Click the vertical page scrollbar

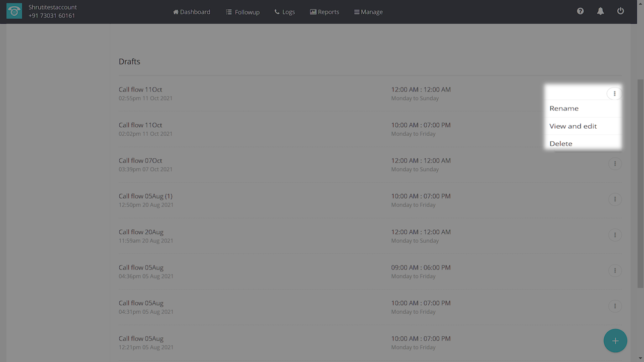[x=640, y=181]
